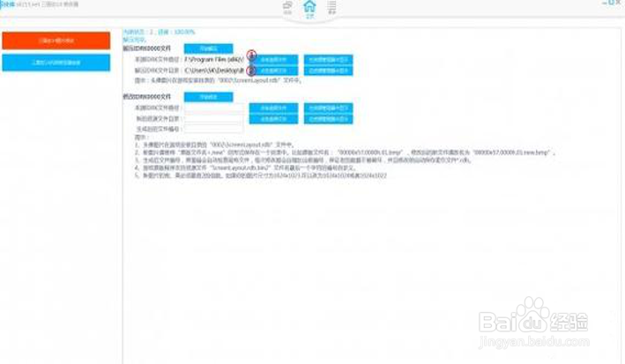Focus the second empty field in the lower section
The height and width of the screenshot is (364, 625).
tap(214, 118)
